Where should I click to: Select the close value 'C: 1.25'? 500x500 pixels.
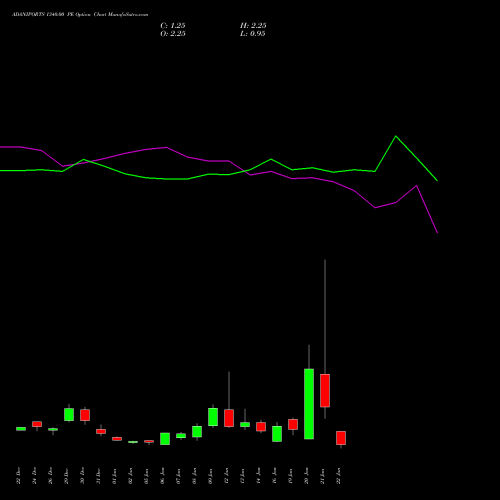click(173, 26)
